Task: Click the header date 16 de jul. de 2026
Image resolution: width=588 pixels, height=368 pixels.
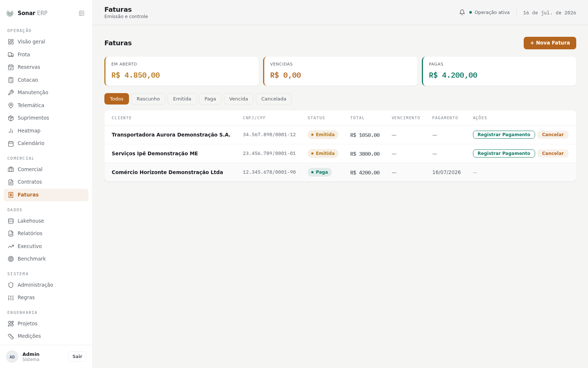Action: [550, 13]
